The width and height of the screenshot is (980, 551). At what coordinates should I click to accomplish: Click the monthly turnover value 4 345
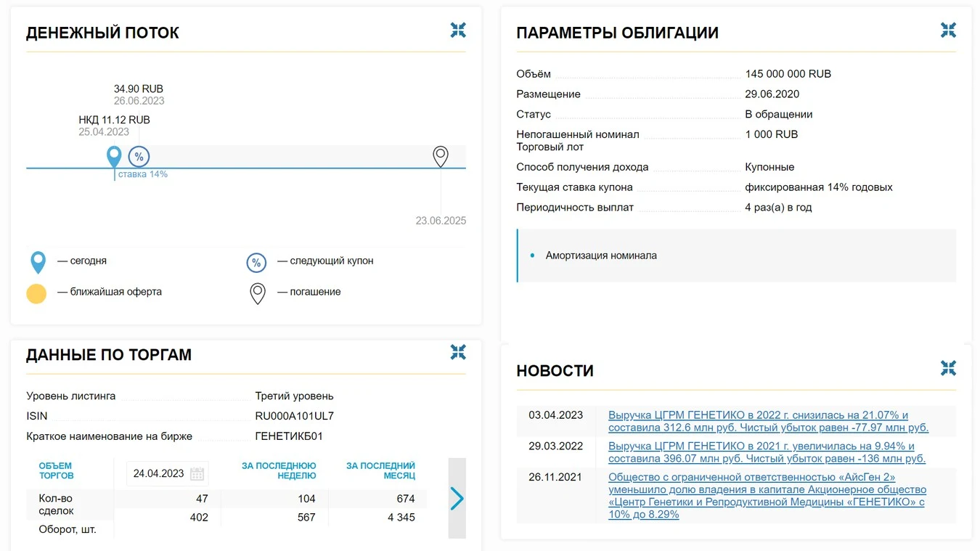(x=401, y=518)
